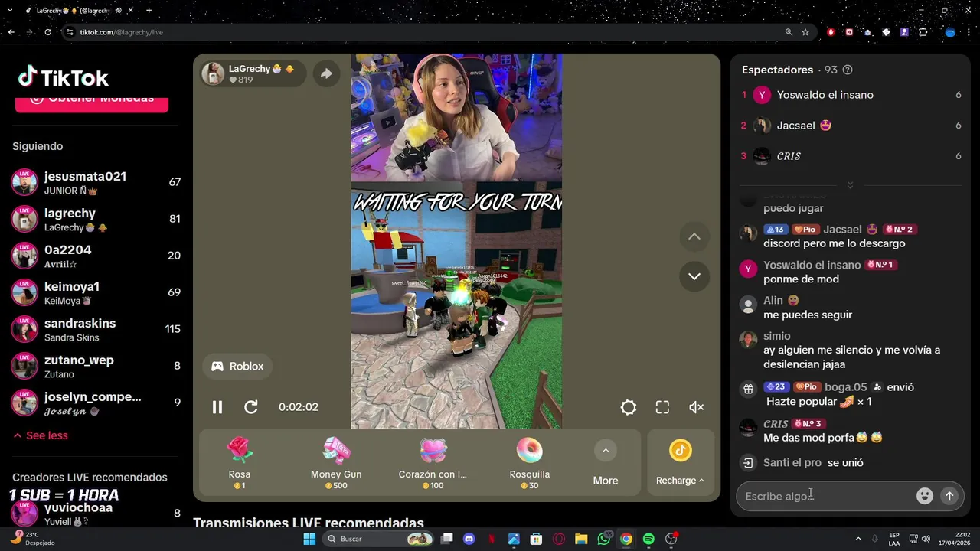The width and height of the screenshot is (980, 551).
Task: Select CRIS in top viewers list
Action: click(850, 156)
